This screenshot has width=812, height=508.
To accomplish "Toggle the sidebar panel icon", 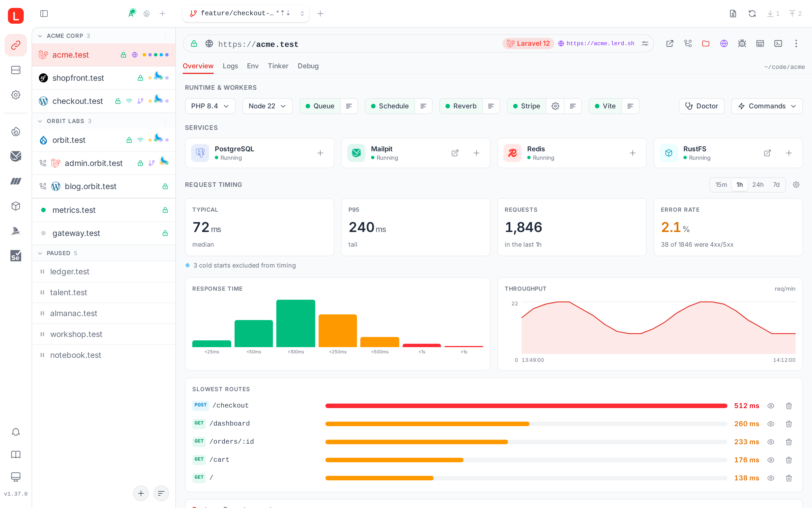I will [x=44, y=14].
